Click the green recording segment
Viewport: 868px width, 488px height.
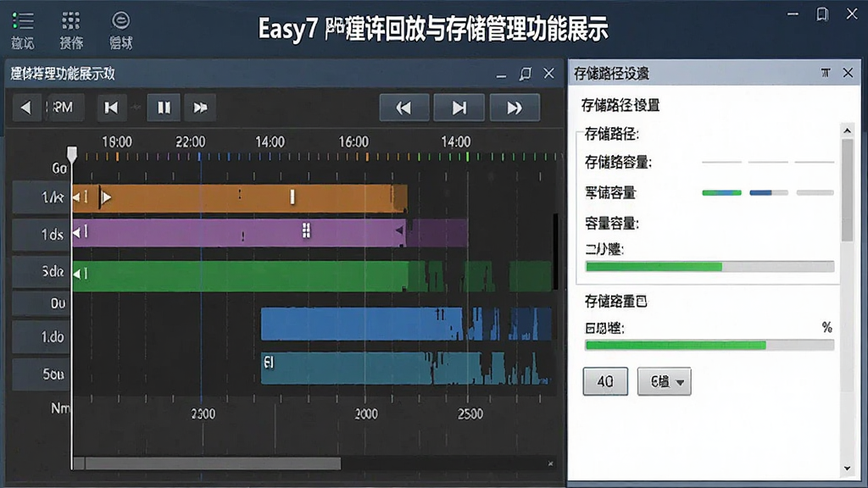240,276
